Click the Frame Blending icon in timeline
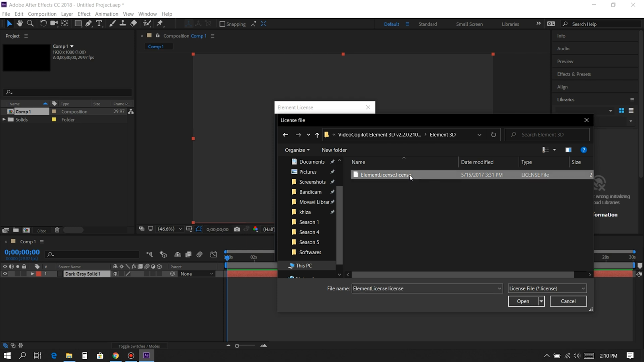This screenshot has height=362, width=644. [x=188, y=255]
